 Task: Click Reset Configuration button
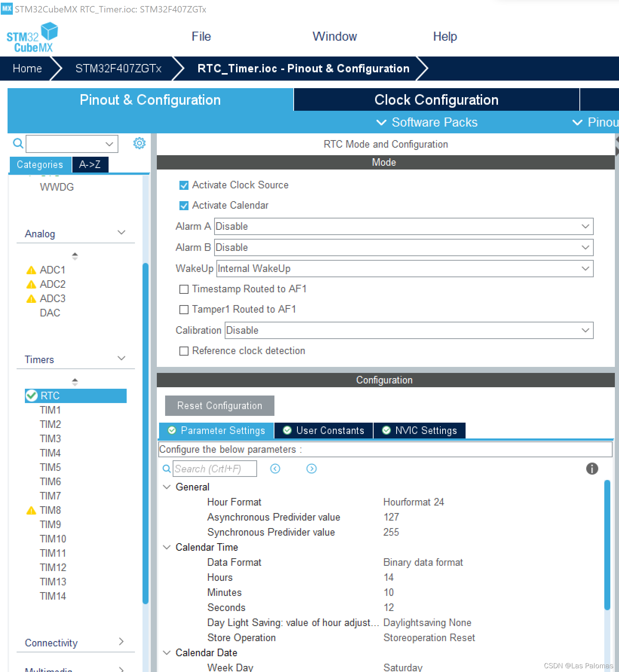tap(220, 406)
